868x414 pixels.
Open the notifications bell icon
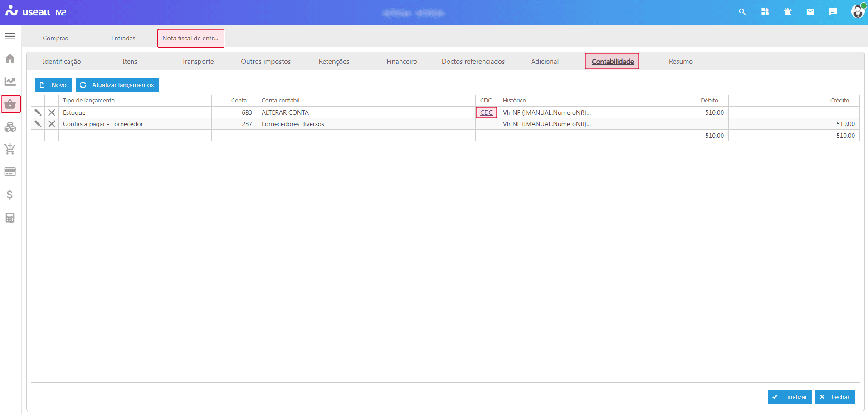pyautogui.click(x=788, y=12)
